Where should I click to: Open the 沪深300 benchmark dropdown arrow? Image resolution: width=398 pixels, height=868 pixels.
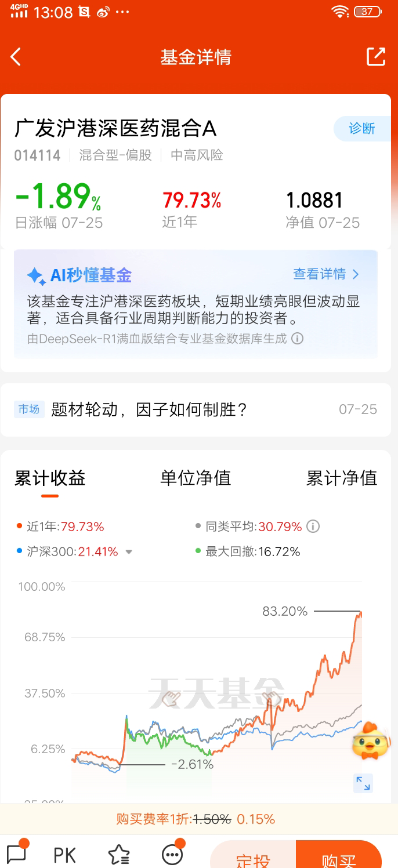pos(129,552)
